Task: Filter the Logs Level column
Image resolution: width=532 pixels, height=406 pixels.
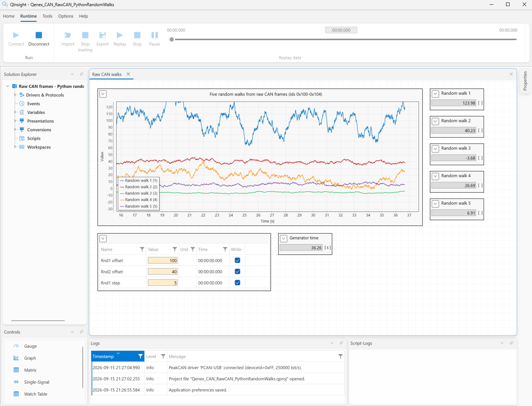Action: coord(163,356)
